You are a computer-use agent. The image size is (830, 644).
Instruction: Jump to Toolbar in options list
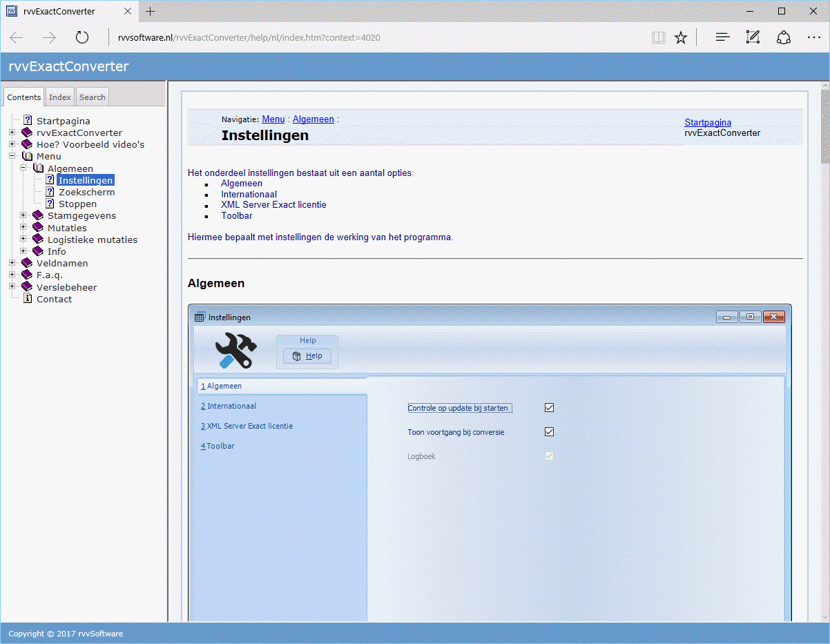coord(237,216)
